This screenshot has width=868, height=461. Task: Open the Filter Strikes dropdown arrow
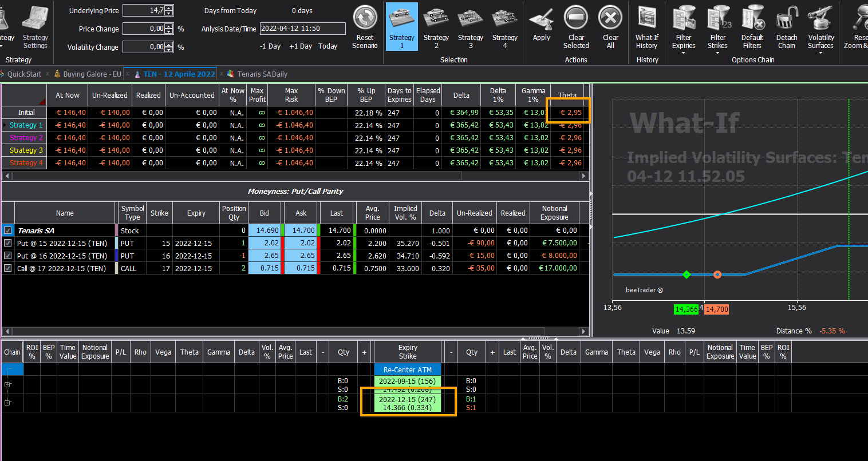pos(717,53)
